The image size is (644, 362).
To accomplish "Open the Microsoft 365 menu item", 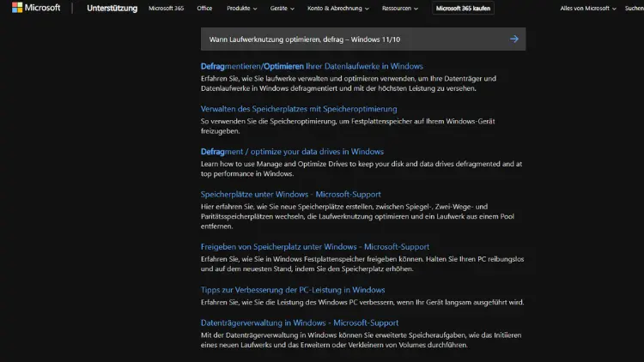I will (x=166, y=9).
